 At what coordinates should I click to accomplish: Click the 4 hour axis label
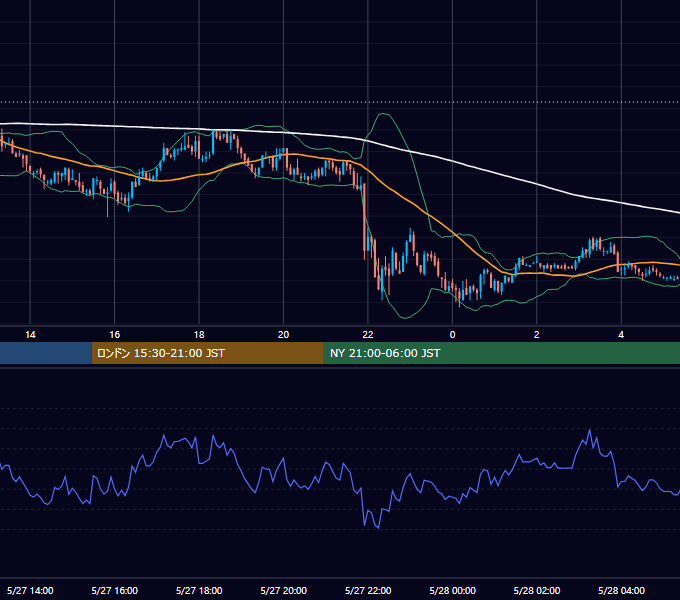(x=621, y=335)
